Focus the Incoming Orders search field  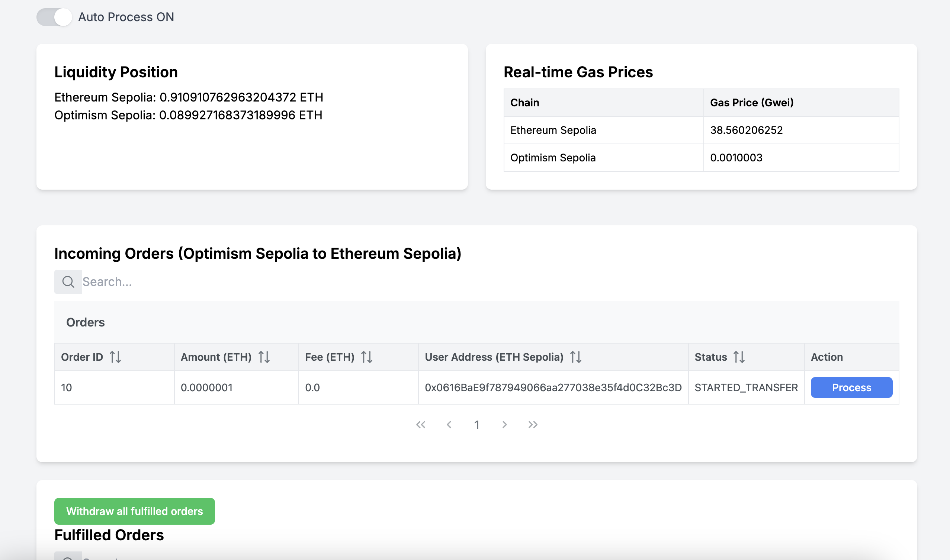(490, 281)
